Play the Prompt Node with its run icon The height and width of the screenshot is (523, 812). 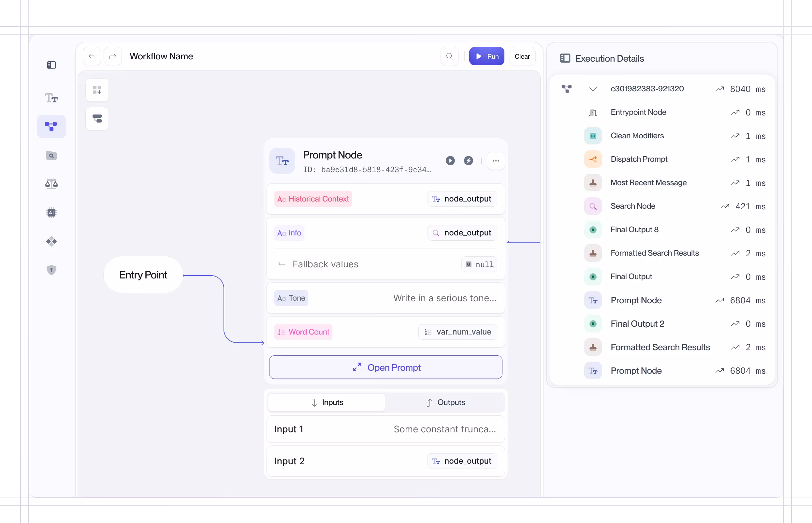(450, 161)
